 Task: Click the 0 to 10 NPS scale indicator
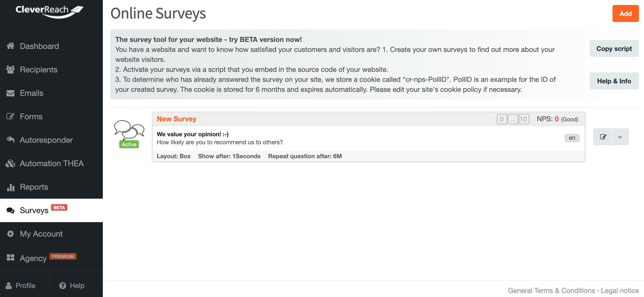coord(513,119)
